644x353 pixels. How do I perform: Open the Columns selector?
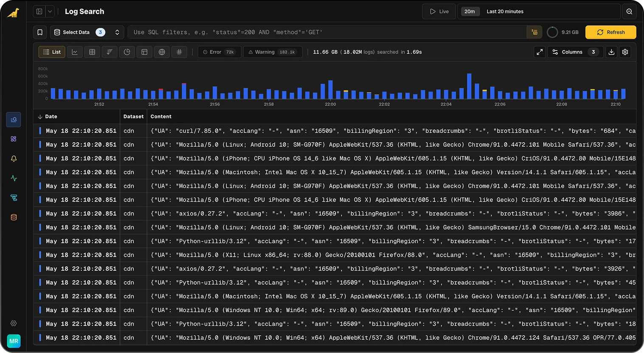tap(575, 52)
